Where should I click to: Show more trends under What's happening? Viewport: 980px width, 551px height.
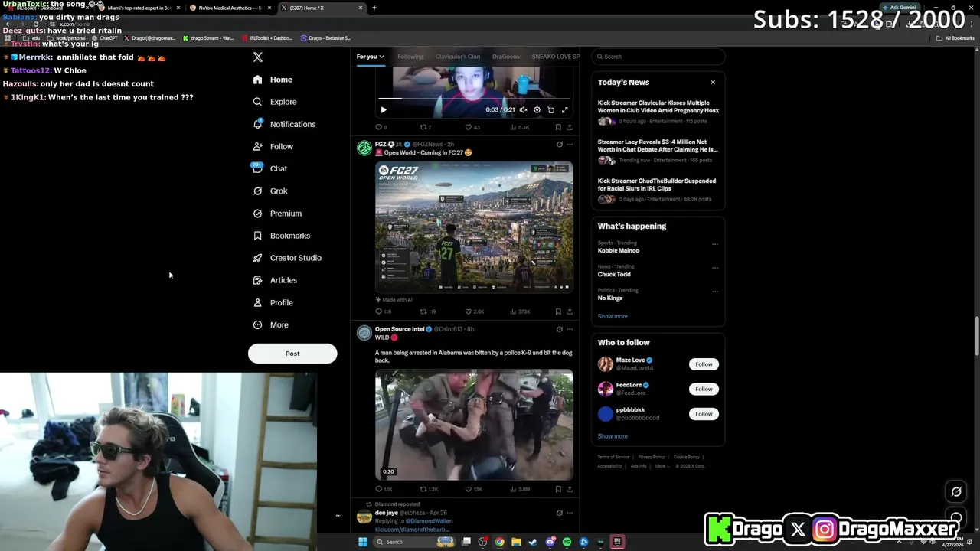click(612, 316)
